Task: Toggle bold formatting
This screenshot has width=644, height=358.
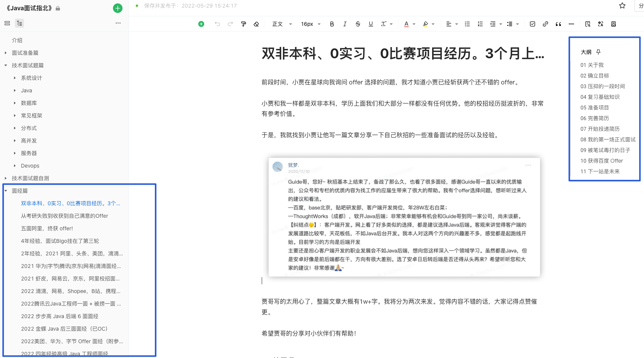Action: 332,24
